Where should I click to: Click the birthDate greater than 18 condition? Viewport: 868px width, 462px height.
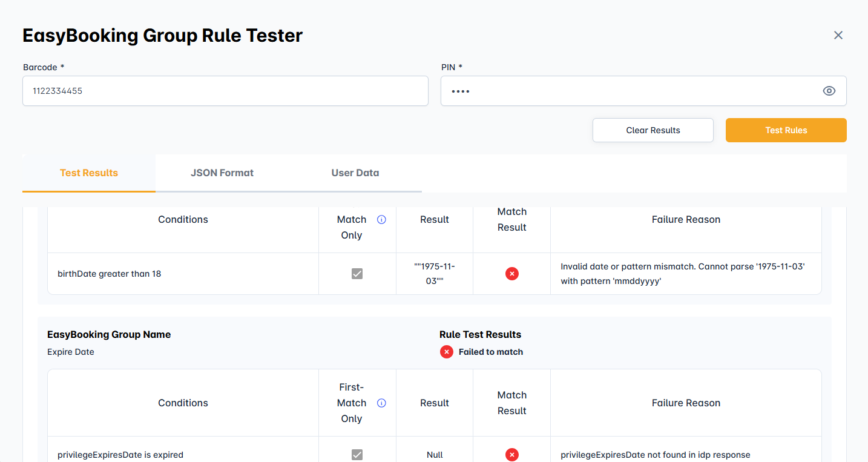coord(110,274)
